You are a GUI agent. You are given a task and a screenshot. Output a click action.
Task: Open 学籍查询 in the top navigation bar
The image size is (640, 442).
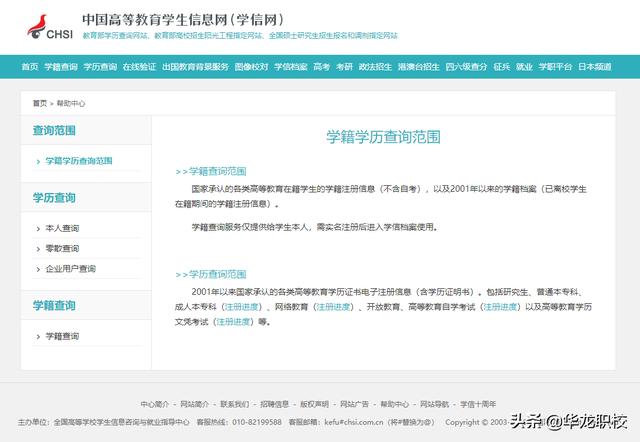point(61,67)
